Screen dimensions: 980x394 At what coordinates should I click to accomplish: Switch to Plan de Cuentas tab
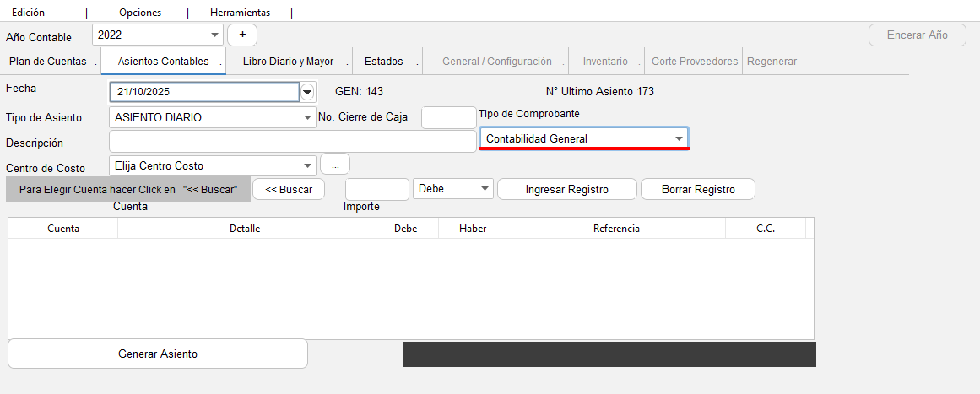(x=47, y=62)
